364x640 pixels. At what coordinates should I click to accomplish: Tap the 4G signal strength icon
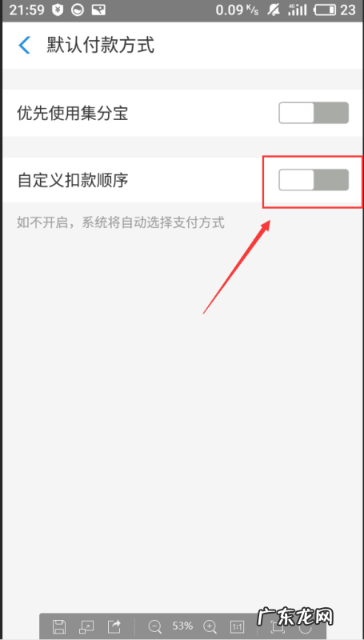click(x=298, y=10)
